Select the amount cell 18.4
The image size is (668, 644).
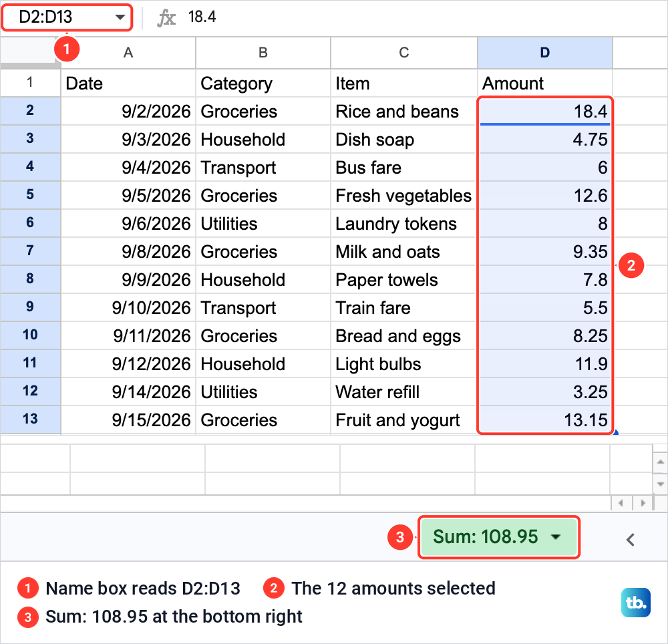point(545,111)
